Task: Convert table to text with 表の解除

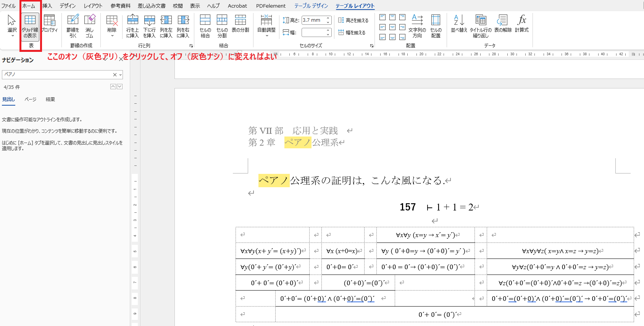Action: 503,24
